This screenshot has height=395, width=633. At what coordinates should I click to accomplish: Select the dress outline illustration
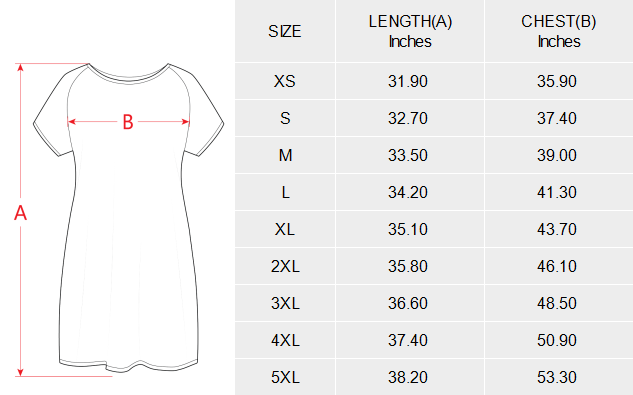tap(128, 217)
